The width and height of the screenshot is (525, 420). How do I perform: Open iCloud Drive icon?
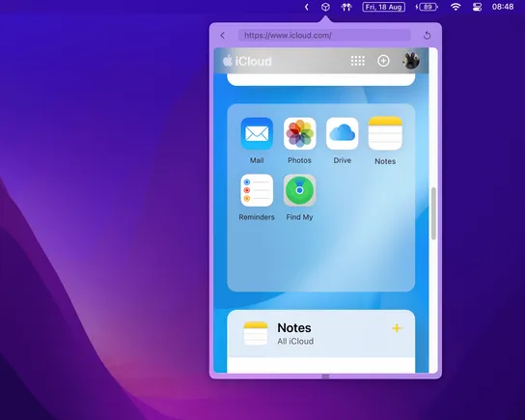tap(343, 133)
